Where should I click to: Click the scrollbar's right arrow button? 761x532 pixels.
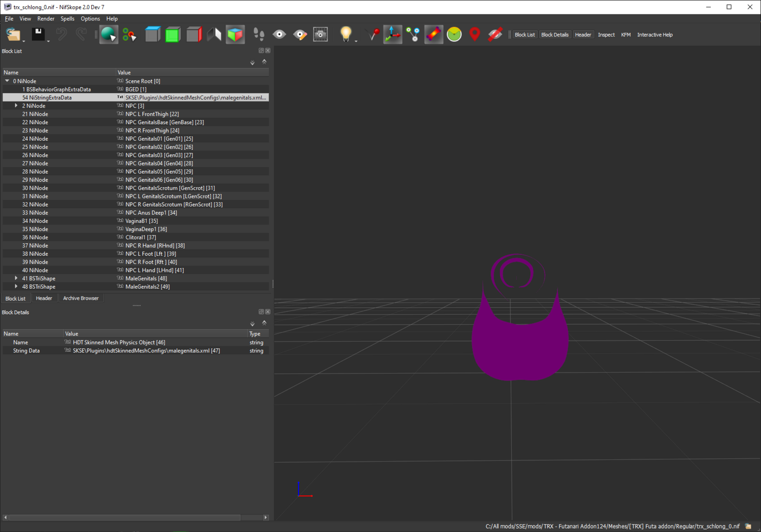pyautogui.click(x=266, y=517)
